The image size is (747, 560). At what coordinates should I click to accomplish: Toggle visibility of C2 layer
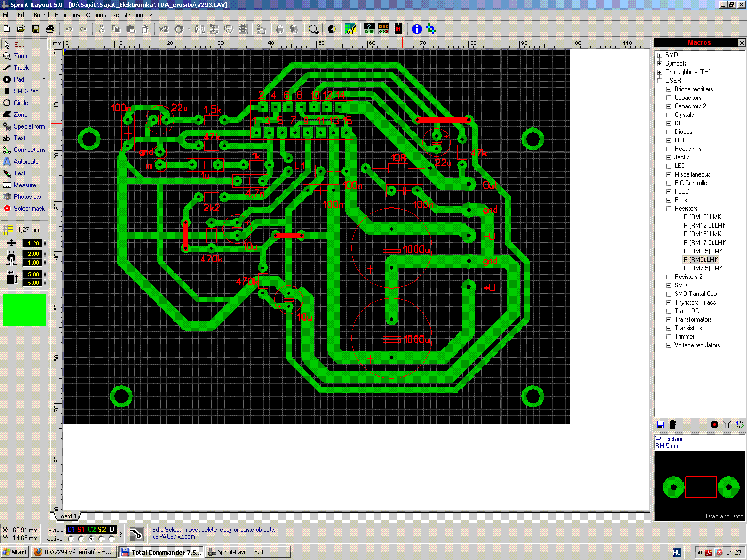[91, 530]
